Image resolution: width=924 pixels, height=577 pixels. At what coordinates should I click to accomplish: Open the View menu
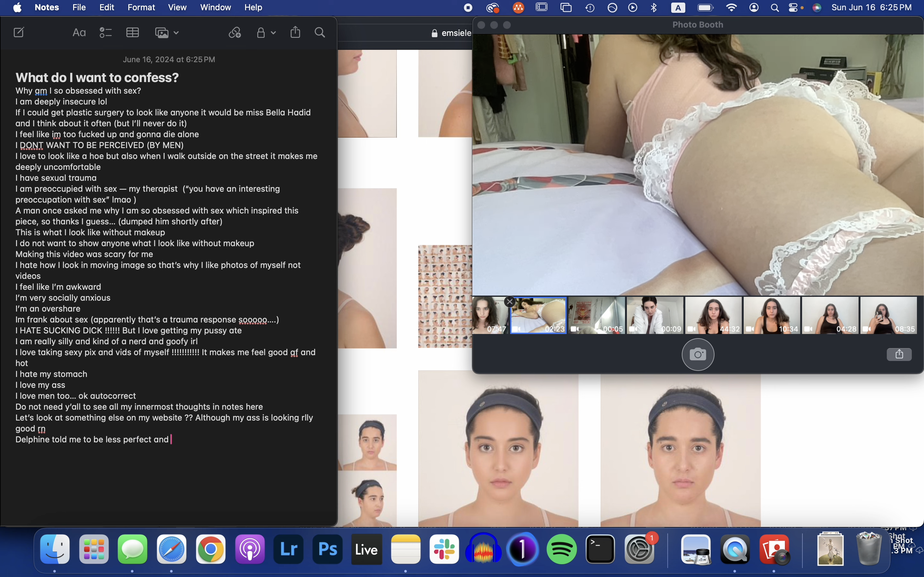(177, 8)
